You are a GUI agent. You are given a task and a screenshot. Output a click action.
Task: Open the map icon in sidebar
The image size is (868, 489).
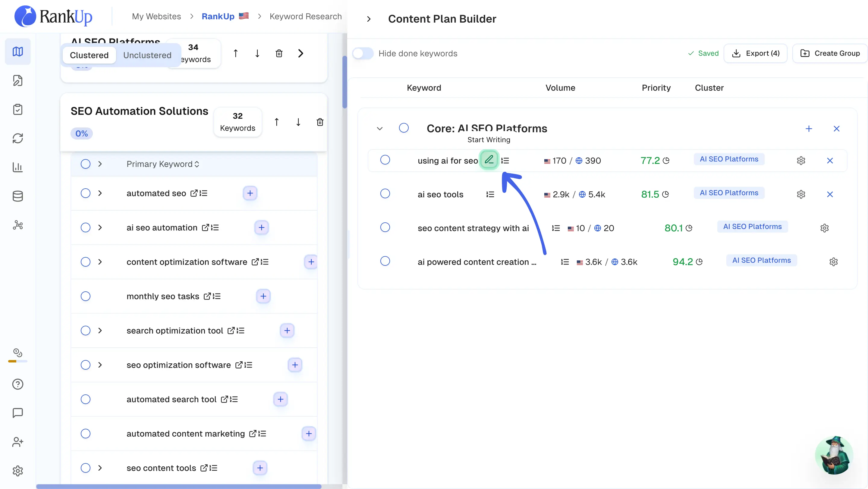coord(17,52)
